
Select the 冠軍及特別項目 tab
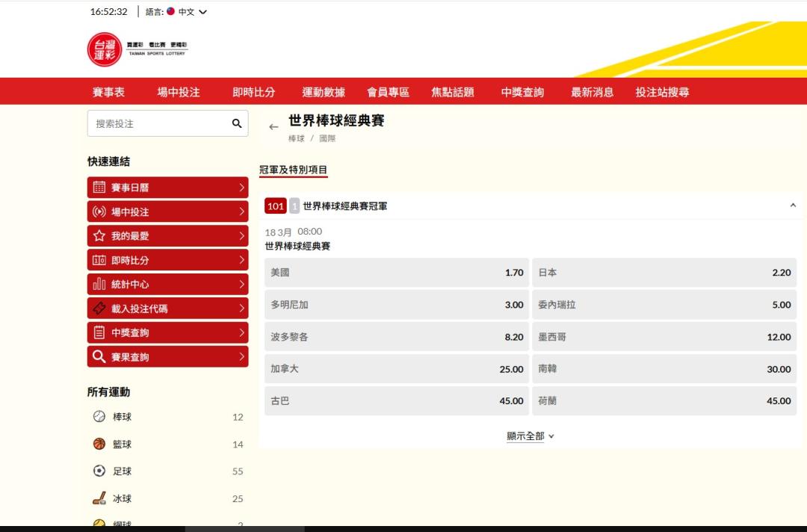point(293,170)
